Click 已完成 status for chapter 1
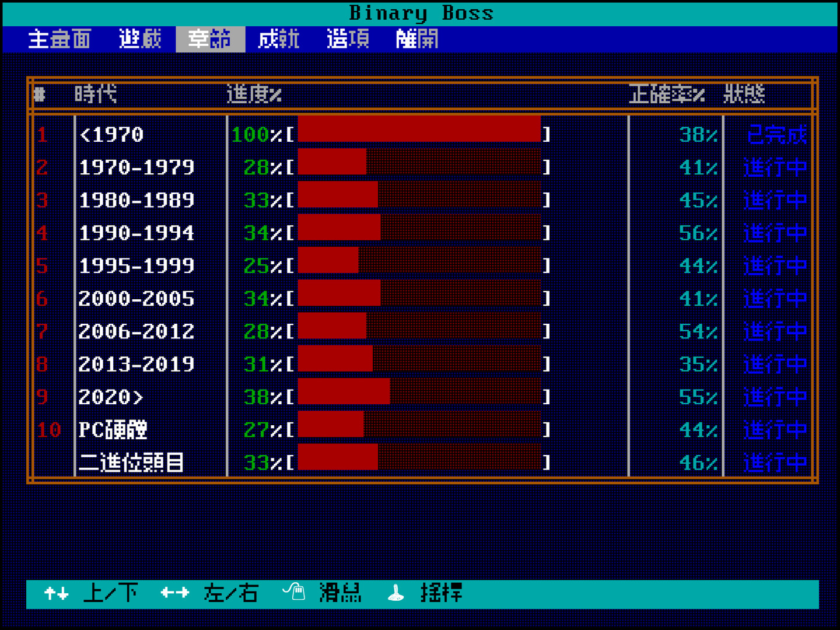Image resolution: width=840 pixels, height=630 pixels. pos(776,135)
